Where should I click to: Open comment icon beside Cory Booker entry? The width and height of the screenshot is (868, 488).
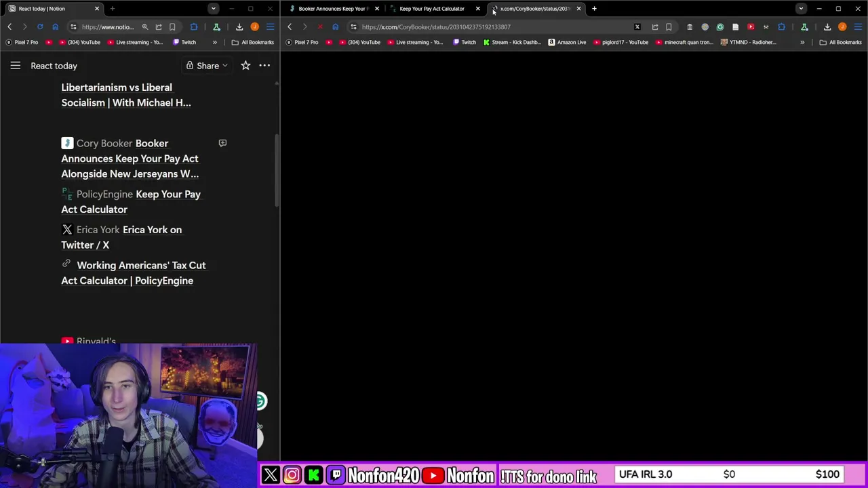pyautogui.click(x=222, y=143)
